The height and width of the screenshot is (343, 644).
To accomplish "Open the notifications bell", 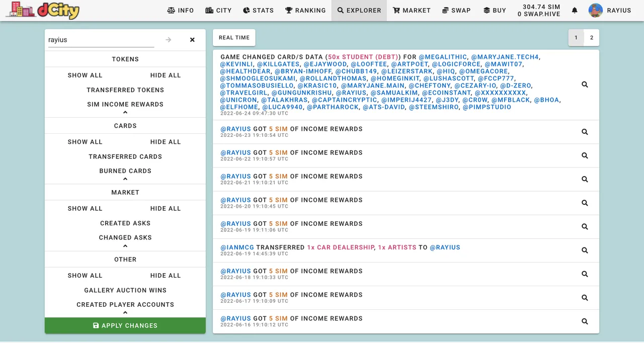I will tap(575, 10).
